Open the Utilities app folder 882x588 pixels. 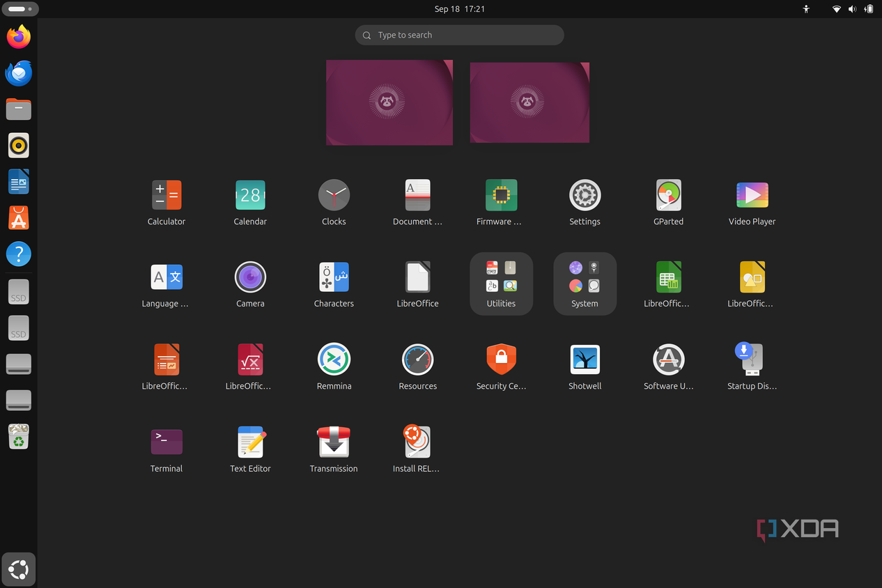coord(501,284)
